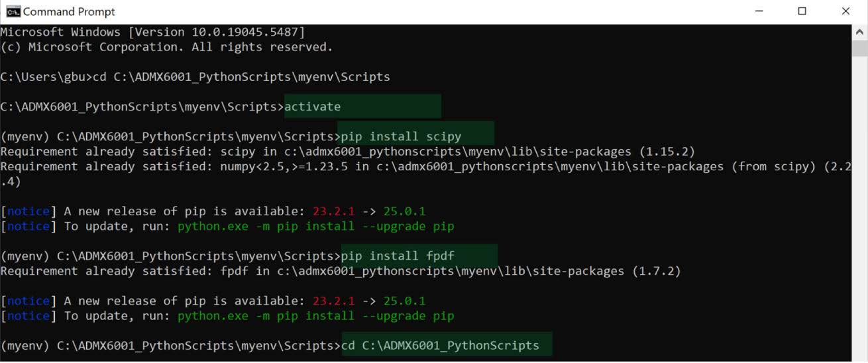Click the vertical scrollbar thumb
The width and height of the screenshot is (868, 363).
(x=859, y=48)
